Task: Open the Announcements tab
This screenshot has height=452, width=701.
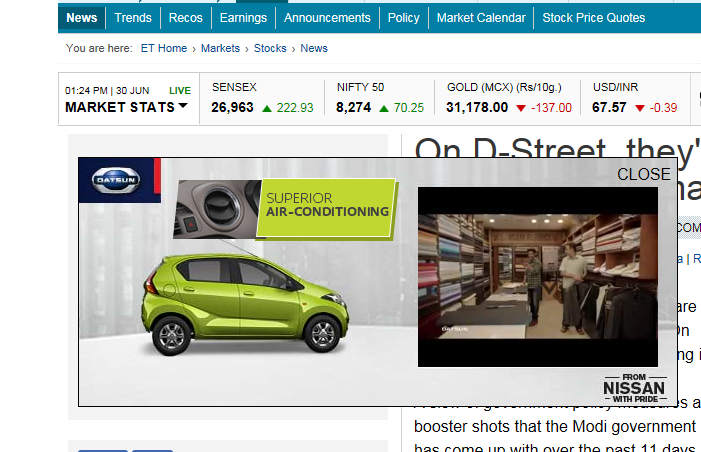Action: click(327, 18)
